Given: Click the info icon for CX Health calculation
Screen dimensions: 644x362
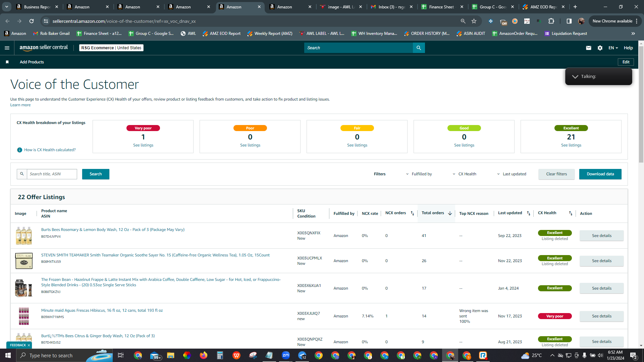Looking at the screenshot, I should click(x=19, y=150).
